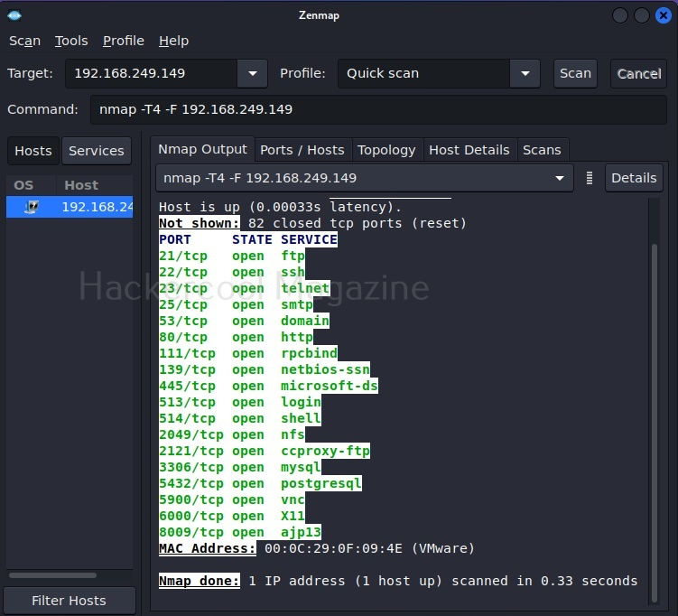Click the Nmap done label
The height and width of the screenshot is (616, 678).
(x=200, y=581)
